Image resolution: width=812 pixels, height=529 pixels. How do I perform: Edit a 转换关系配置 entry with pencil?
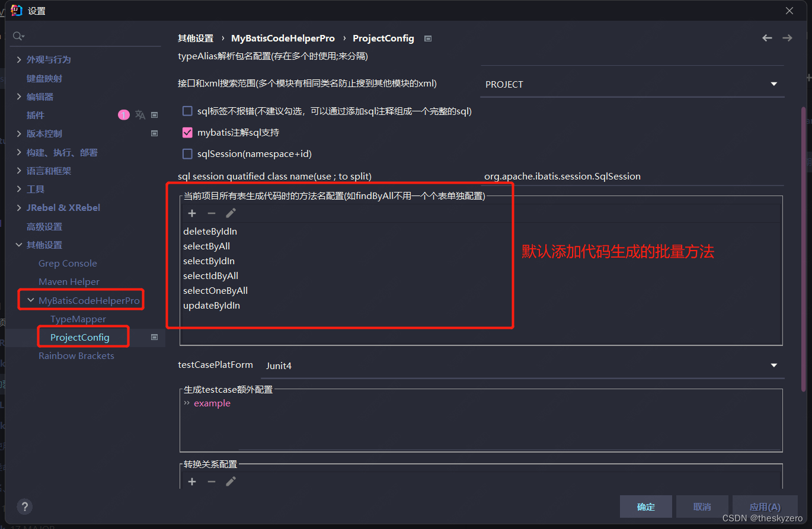[x=231, y=482]
